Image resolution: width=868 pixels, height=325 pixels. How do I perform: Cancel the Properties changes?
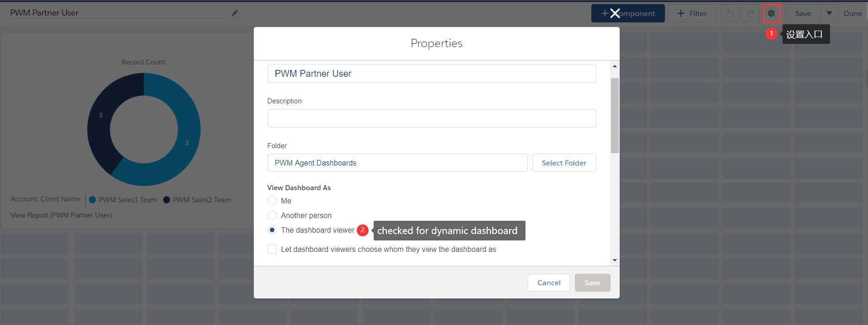(549, 282)
